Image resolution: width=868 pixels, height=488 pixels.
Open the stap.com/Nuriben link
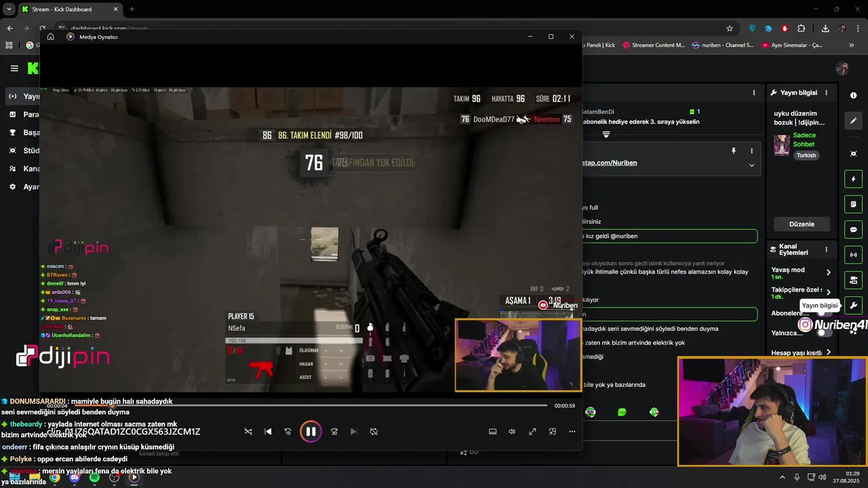point(610,163)
